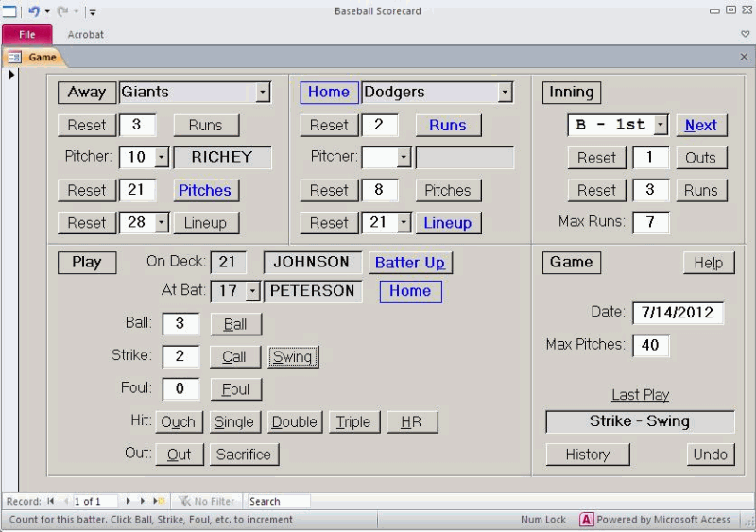Expand the ribbon using the top-right arrow

[745, 34]
